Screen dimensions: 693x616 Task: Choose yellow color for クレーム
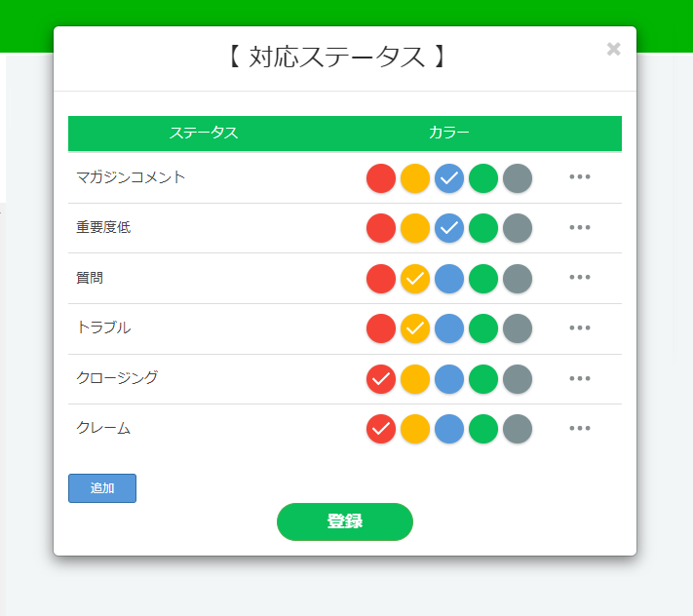click(x=415, y=429)
